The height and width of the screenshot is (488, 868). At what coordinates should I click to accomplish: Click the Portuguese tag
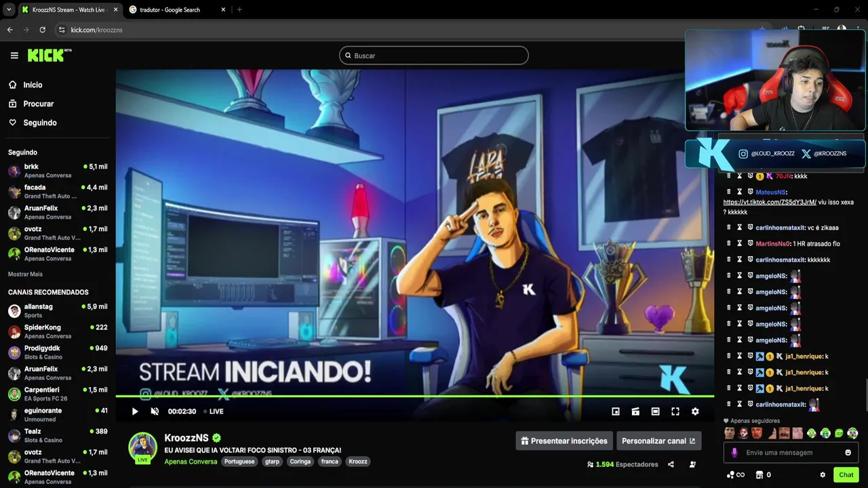239,462
